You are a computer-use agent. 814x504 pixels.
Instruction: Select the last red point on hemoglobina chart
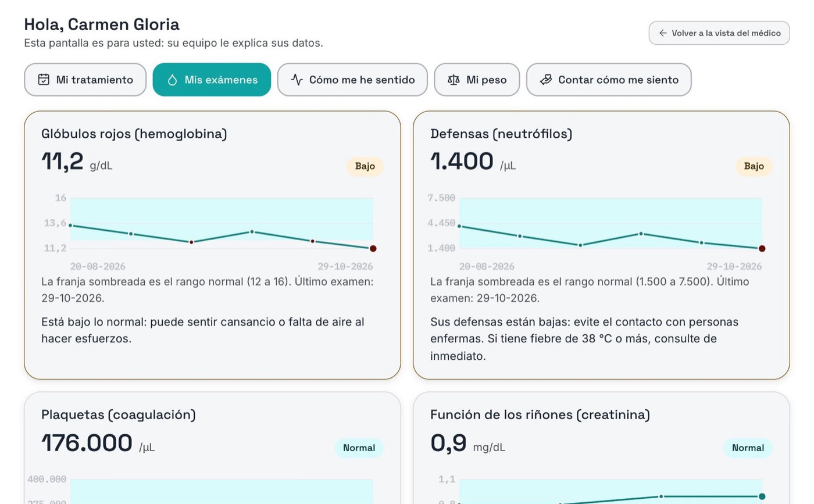[x=373, y=249]
